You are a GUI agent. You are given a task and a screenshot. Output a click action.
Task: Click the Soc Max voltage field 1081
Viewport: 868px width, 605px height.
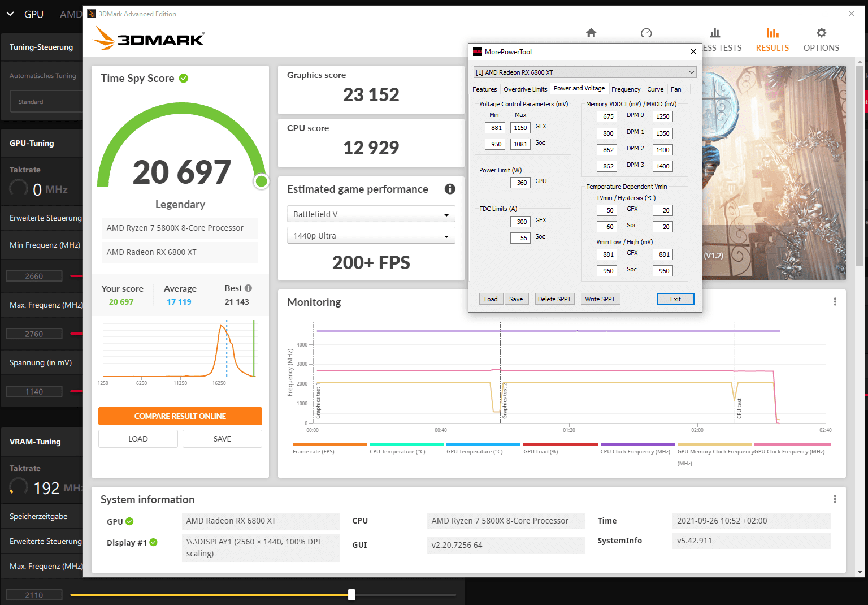pos(520,144)
